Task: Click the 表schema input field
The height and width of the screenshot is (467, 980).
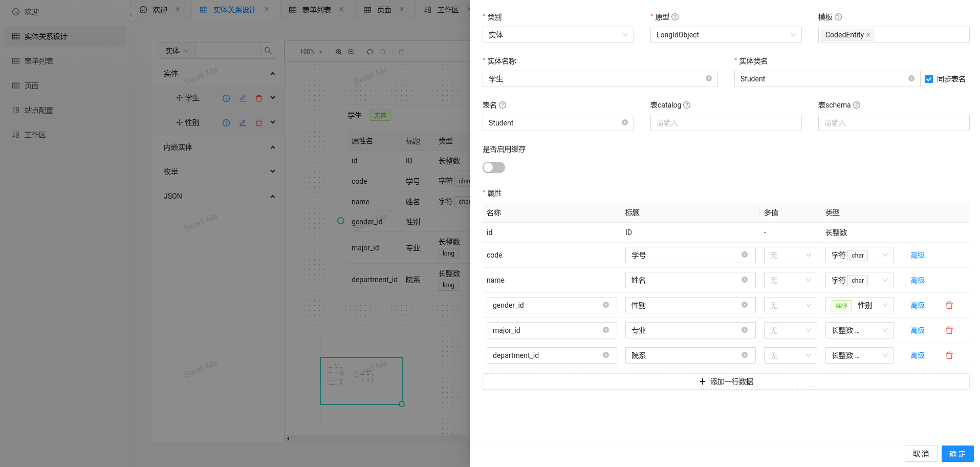Action: click(x=894, y=123)
